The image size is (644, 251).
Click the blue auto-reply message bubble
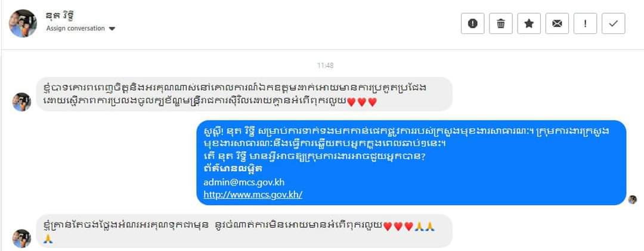tap(411, 163)
